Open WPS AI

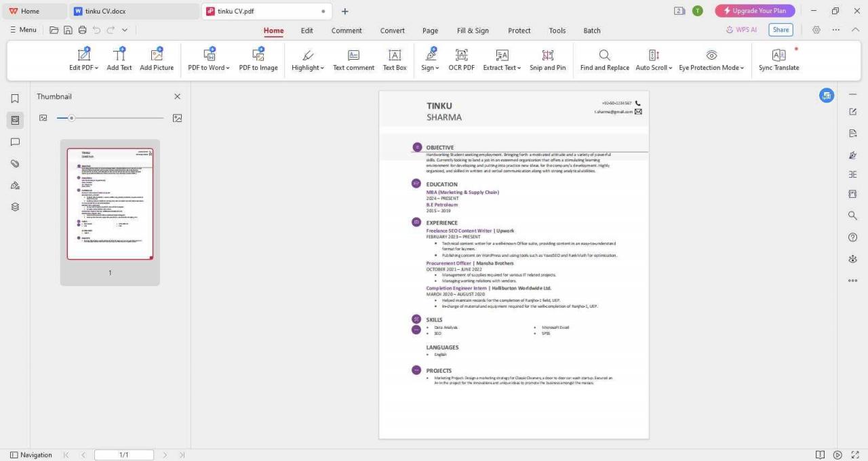click(x=741, y=30)
